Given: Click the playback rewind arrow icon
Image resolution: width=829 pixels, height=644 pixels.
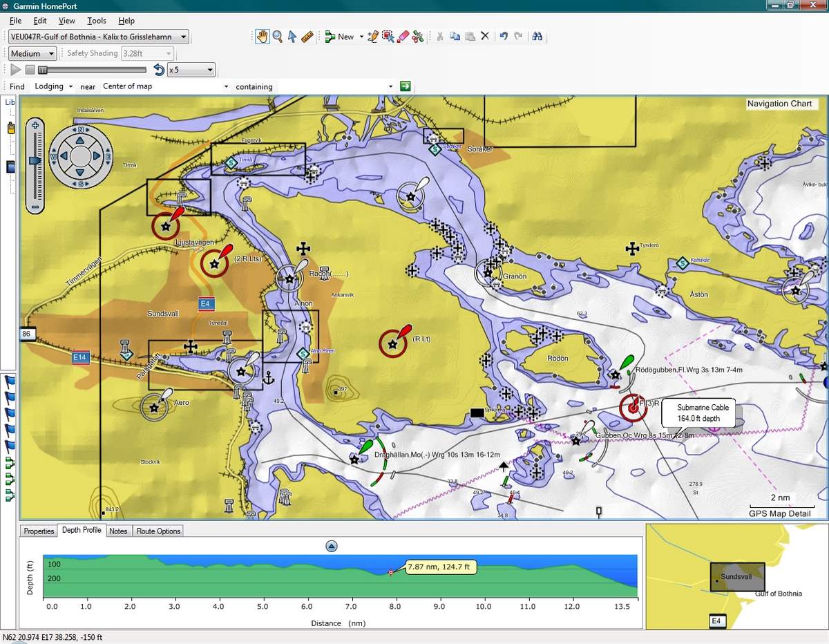Looking at the screenshot, I should click(x=159, y=70).
